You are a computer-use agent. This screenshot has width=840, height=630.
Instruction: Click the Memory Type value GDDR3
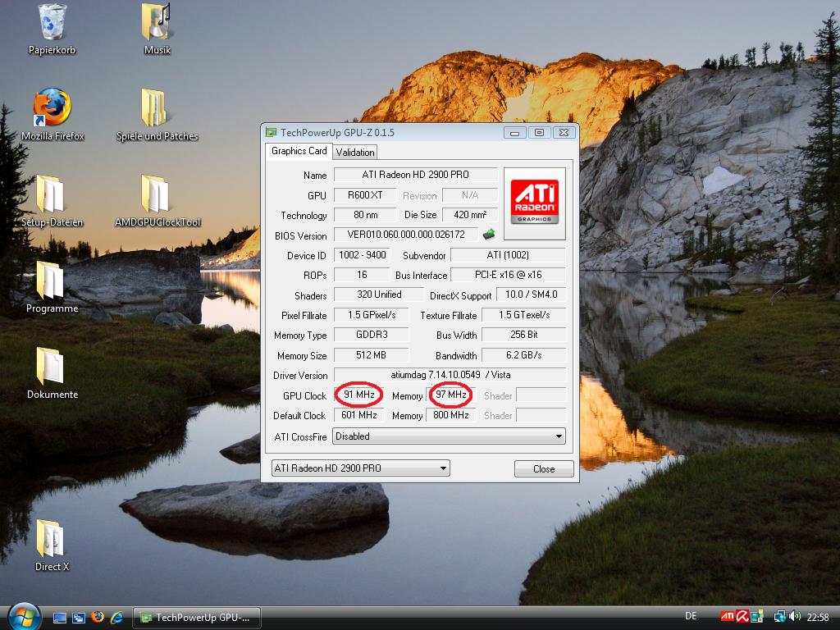point(372,335)
